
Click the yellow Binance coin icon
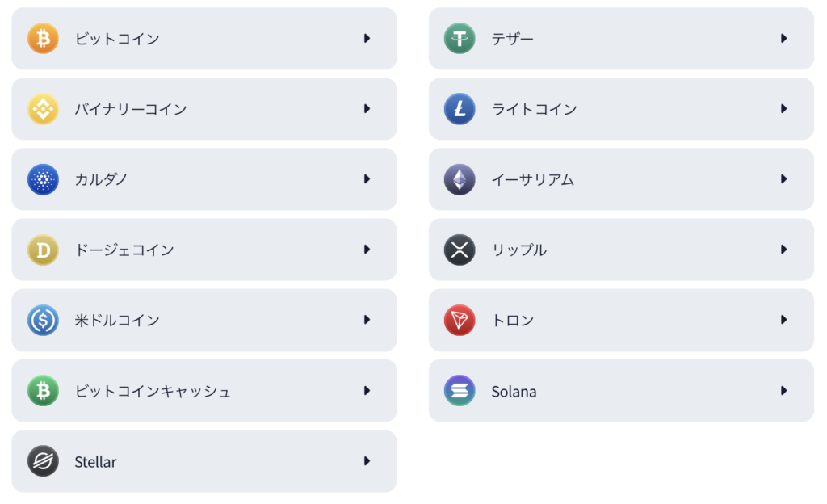[43, 109]
